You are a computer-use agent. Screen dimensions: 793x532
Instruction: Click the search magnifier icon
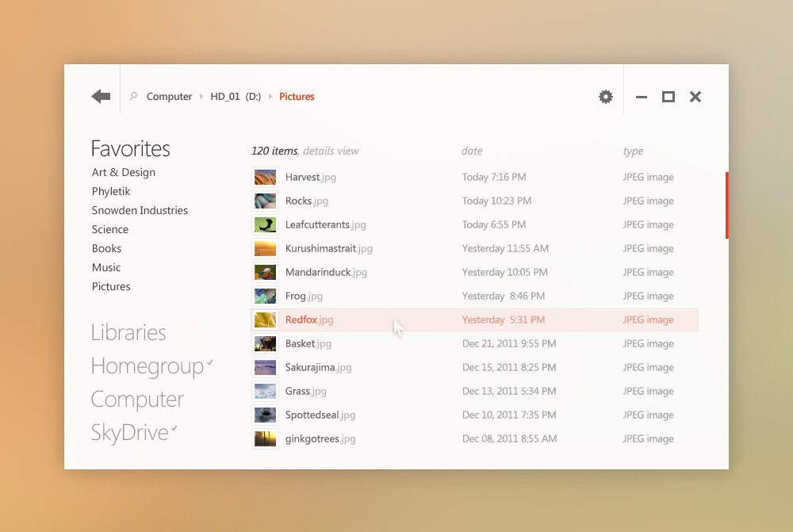[133, 97]
